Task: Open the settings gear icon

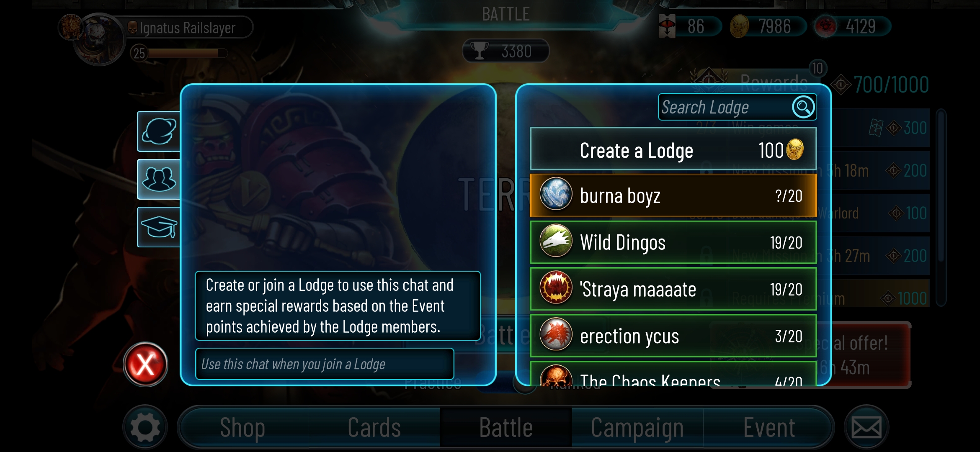Action: tap(145, 427)
